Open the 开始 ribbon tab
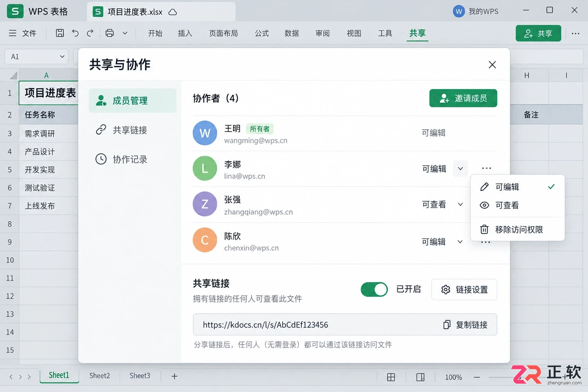The width and height of the screenshot is (588, 392). (x=155, y=33)
